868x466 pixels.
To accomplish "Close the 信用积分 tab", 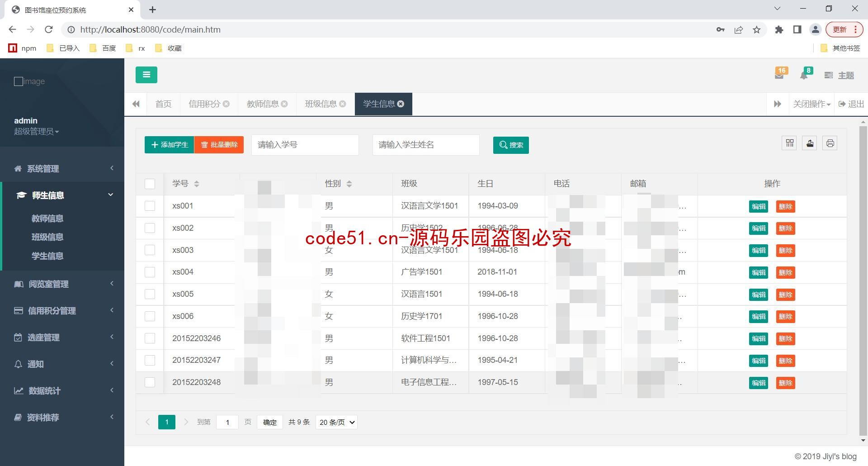I will (x=226, y=104).
